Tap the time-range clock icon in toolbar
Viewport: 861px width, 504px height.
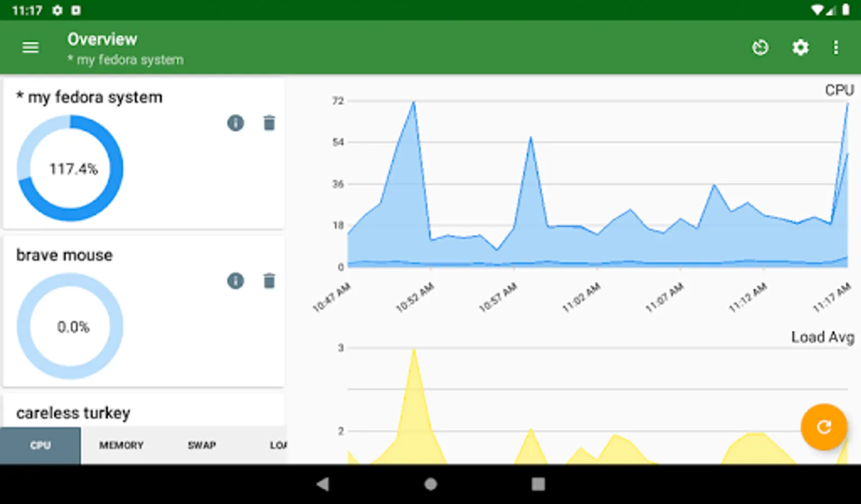[x=760, y=48]
